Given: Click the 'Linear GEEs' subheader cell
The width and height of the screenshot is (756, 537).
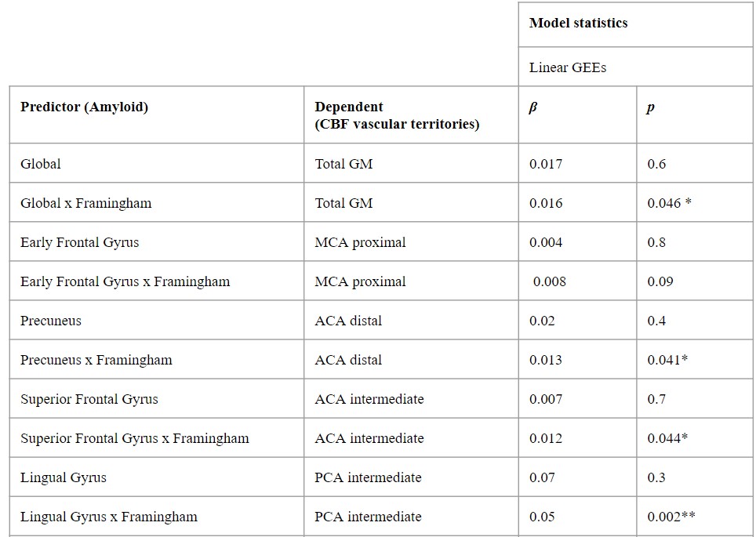Looking at the screenshot, I should click(x=568, y=67).
